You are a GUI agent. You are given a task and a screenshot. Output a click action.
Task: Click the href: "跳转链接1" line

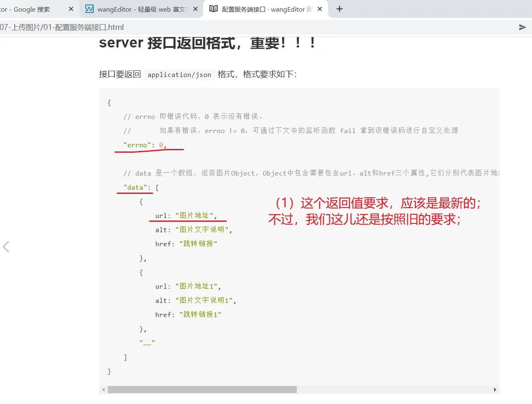pyautogui.click(x=188, y=315)
